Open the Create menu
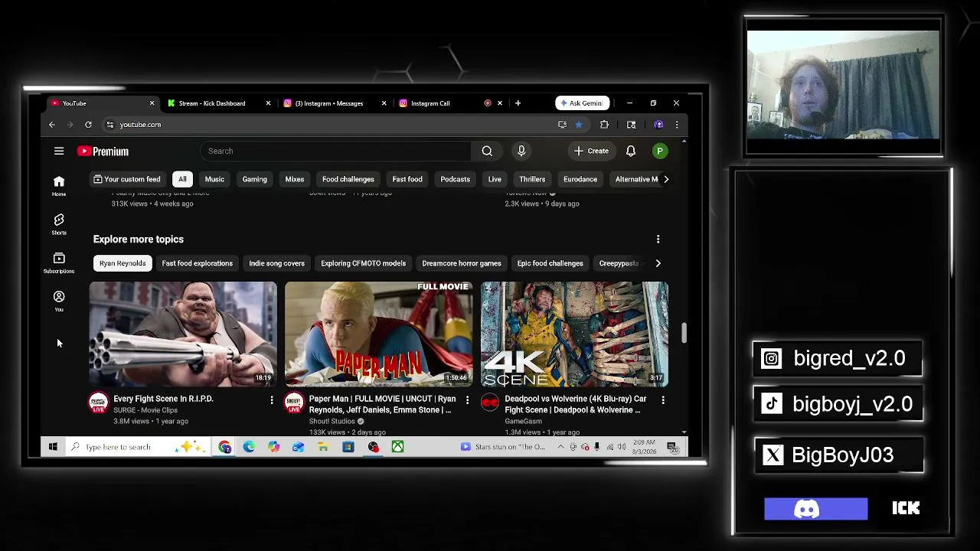This screenshot has height=551, width=980. click(x=591, y=151)
